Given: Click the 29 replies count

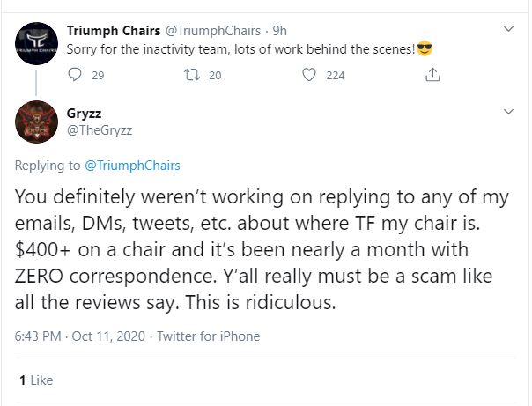Looking at the screenshot, I should click(x=98, y=75).
